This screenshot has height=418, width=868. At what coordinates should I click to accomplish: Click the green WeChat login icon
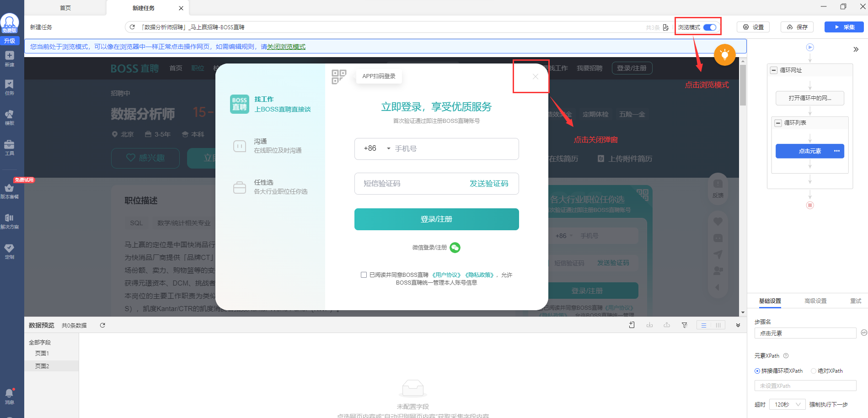click(x=455, y=248)
